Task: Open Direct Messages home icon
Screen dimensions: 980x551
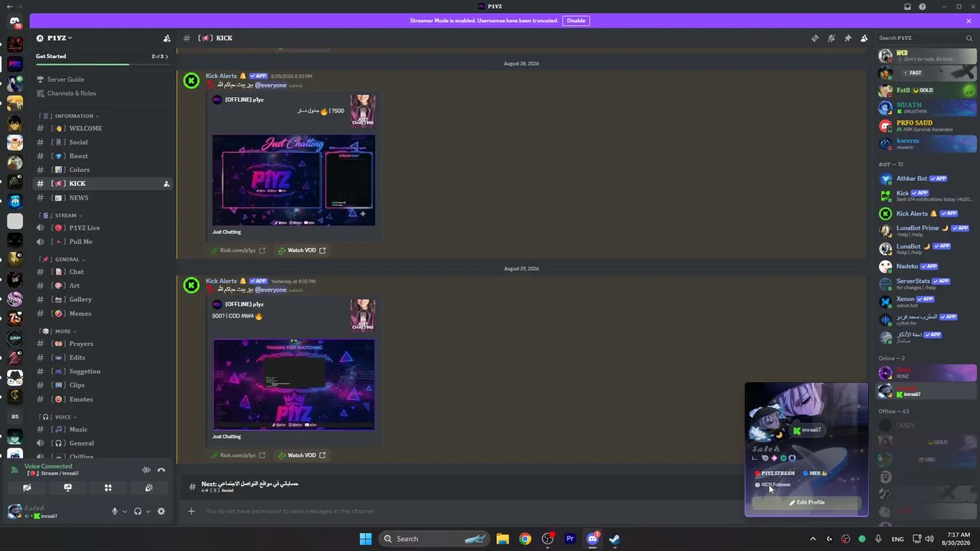Action: 15,21
